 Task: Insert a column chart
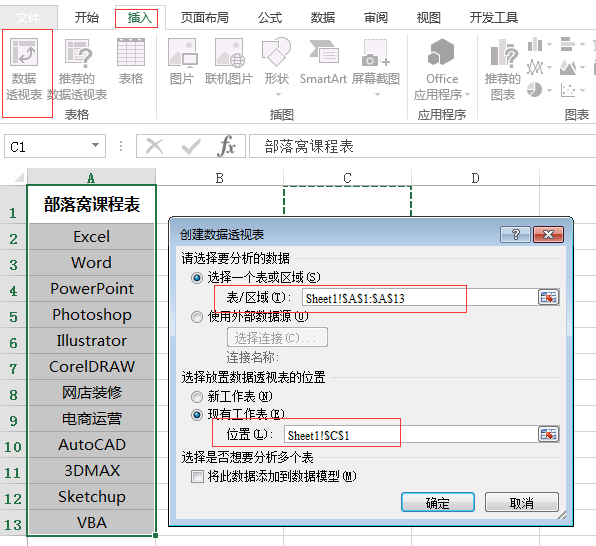pyautogui.click(x=535, y=44)
